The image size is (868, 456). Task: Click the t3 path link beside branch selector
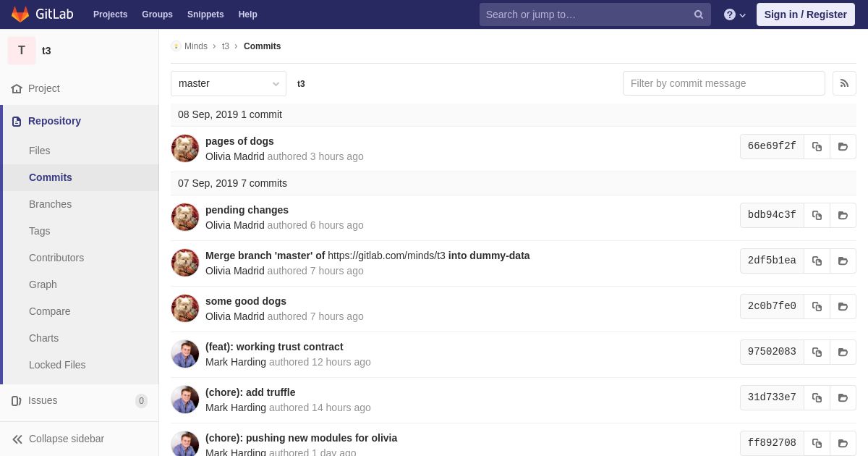tap(301, 84)
